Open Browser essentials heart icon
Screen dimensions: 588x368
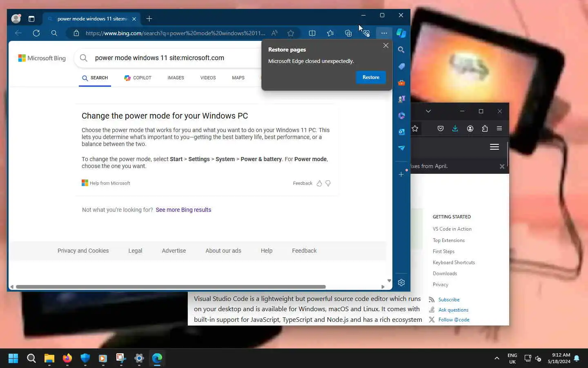tap(366, 33)
